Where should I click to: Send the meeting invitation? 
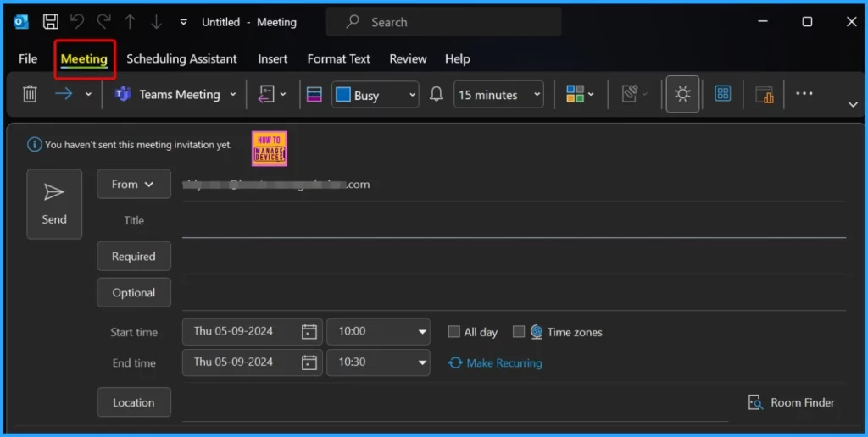54,204
